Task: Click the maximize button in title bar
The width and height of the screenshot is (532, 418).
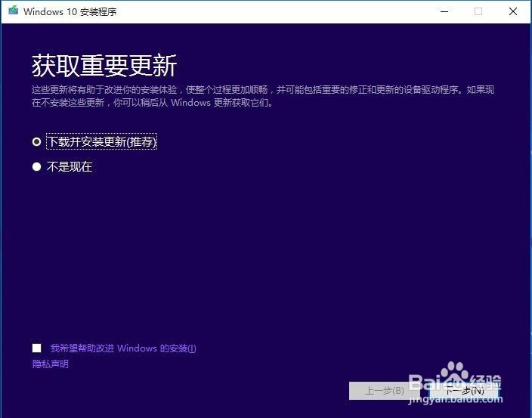Action: pos(478,11)
